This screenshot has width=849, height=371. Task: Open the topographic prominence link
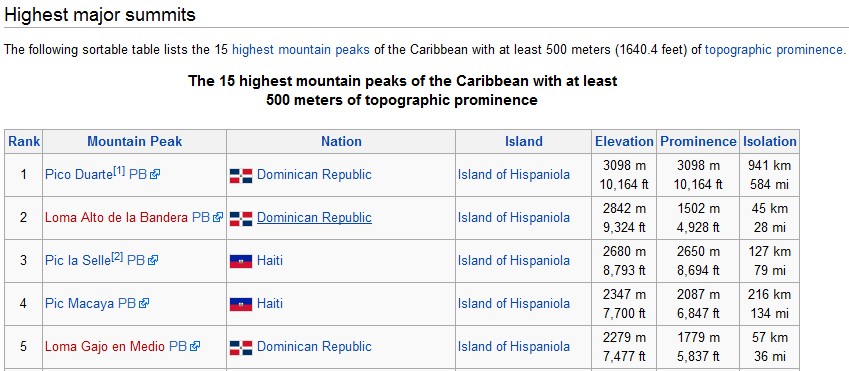click(x=773, y=50)
